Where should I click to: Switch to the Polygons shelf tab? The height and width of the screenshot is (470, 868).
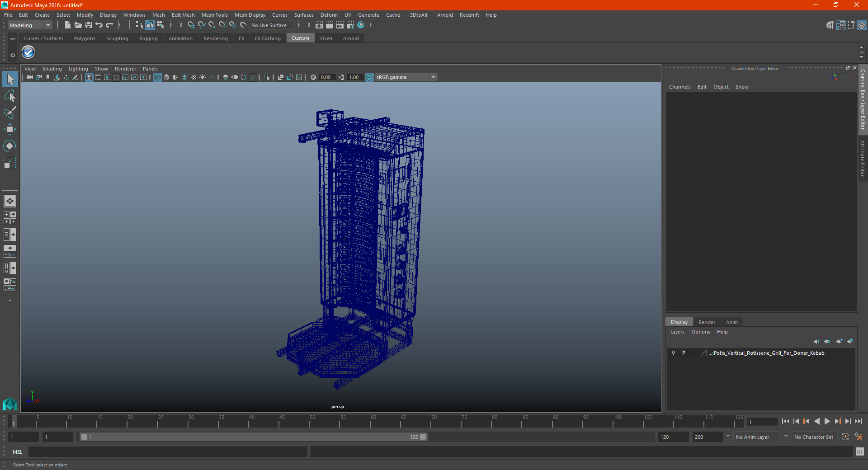point(85,38)
